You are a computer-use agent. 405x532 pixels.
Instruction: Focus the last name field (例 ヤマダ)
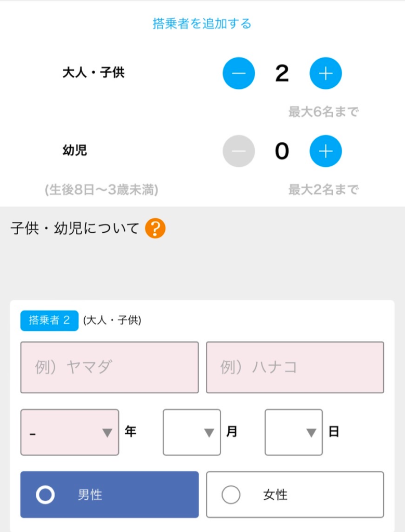(109, 367)
